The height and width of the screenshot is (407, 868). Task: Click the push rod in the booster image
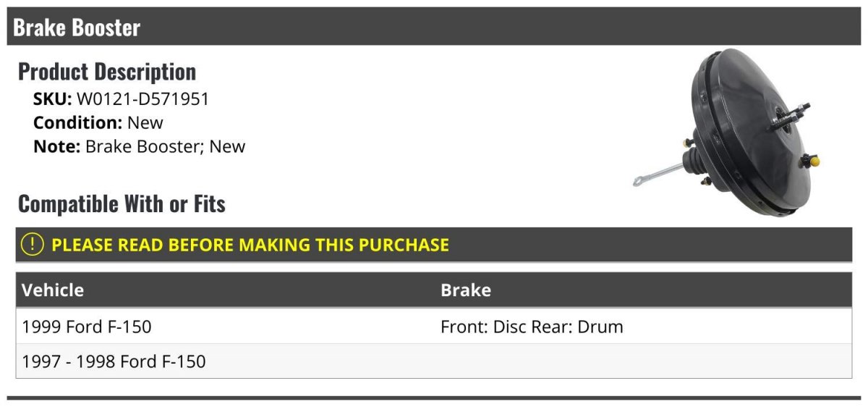pyautogui.click(x=658, y=175)
